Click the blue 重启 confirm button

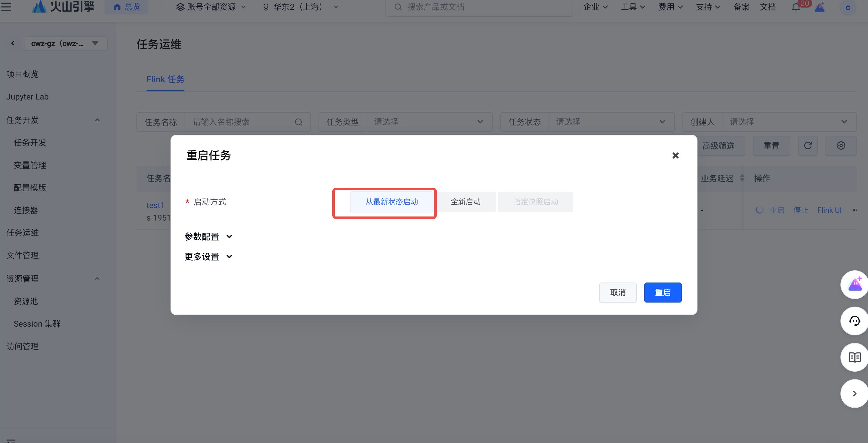click(x=662, y=293)
